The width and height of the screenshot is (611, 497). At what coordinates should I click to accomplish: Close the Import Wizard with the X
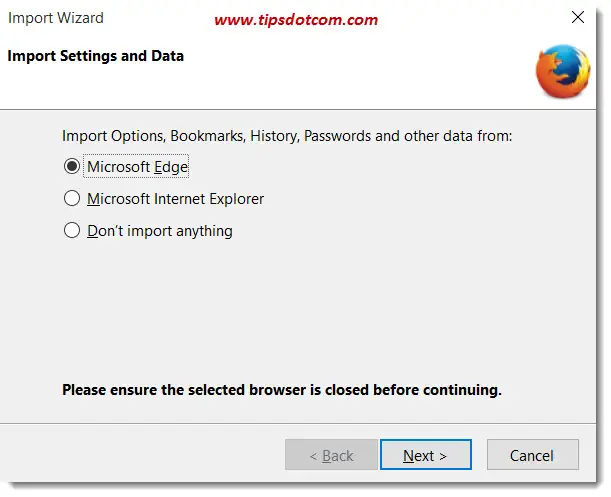click(577, 17)
